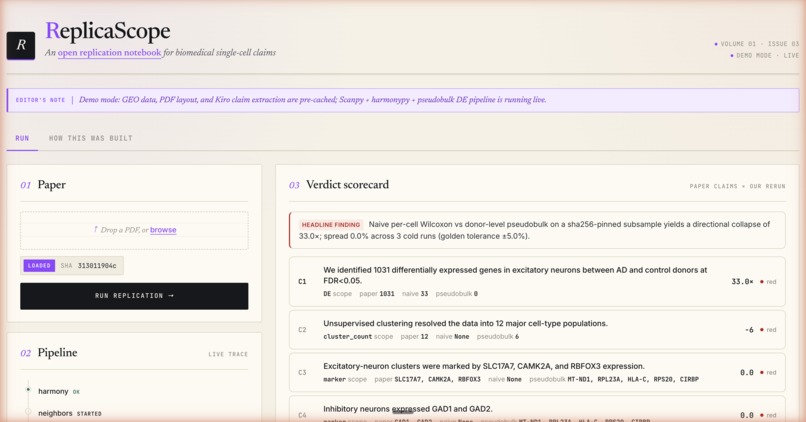806x422 pixels.
Task: Click the harmony OK pipeline step
Action: tap(59, 391)
